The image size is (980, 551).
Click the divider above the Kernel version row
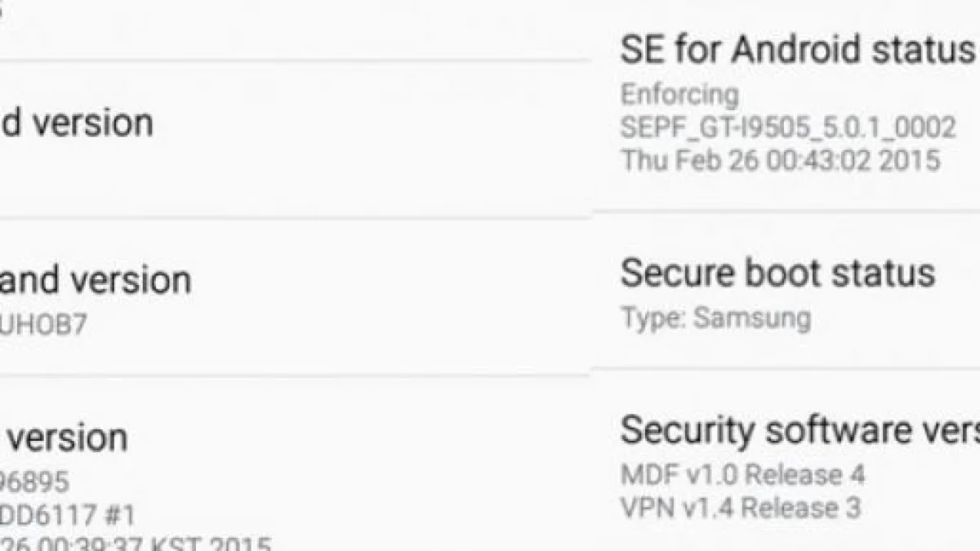coord(294,376)
